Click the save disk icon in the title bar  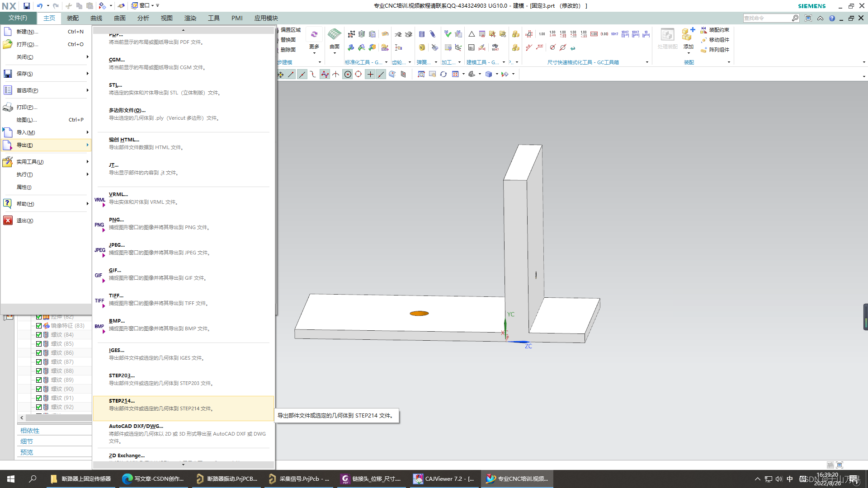[27, 6]
